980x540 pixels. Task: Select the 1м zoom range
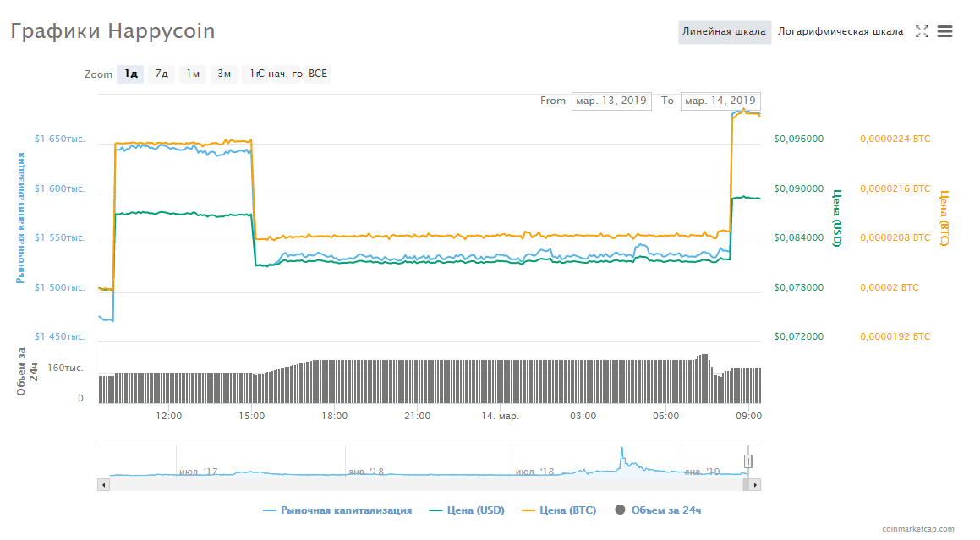tap(193, 74)
